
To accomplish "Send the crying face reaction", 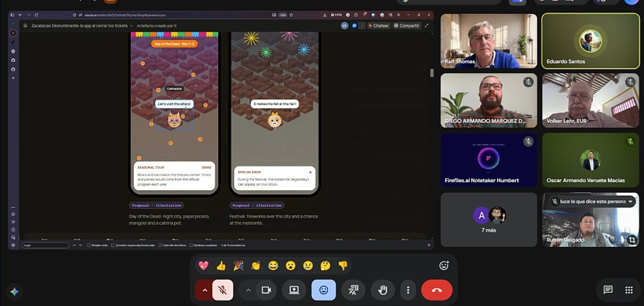I will pyautogui.click(x=308, y=265).
